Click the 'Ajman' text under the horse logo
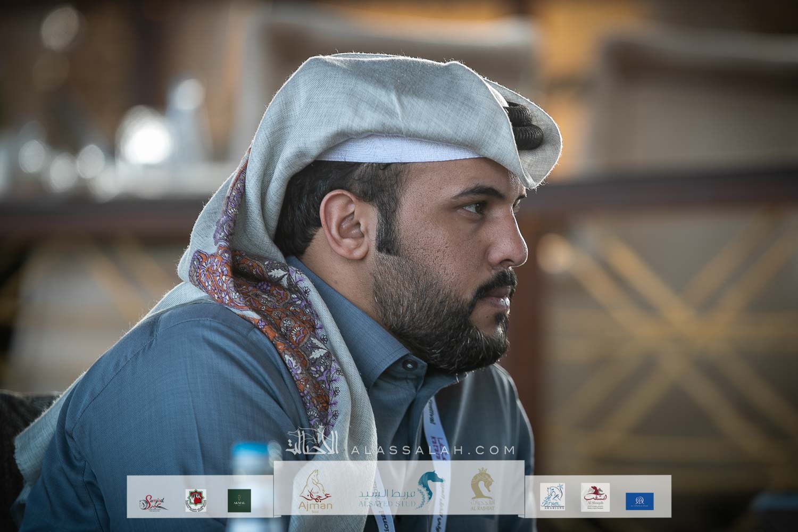This screenshot has height=532, width=798. click(x=316, y=504)
